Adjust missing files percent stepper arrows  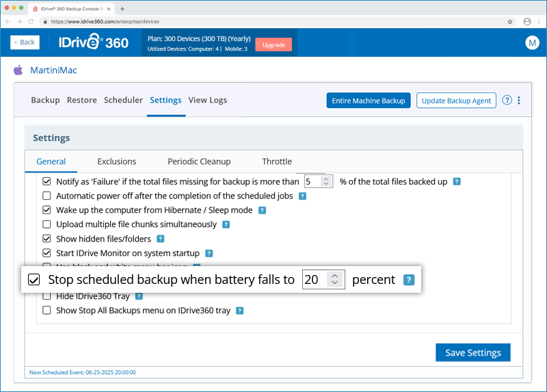coord(326,181)
